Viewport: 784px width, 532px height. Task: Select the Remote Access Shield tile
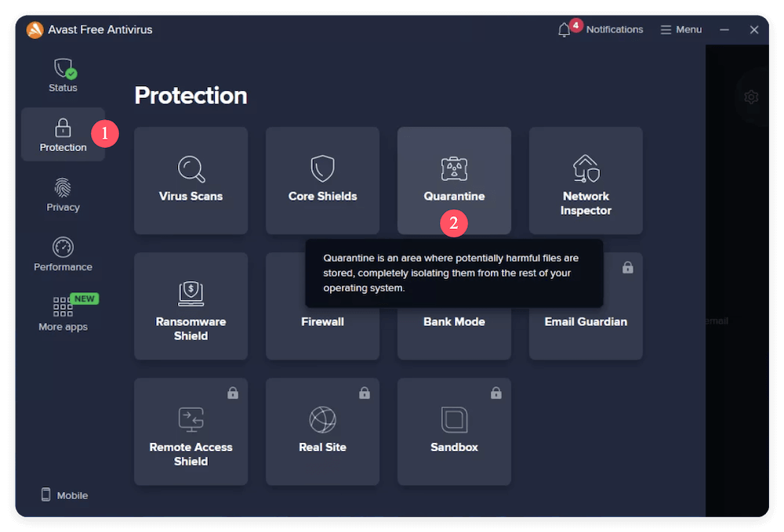pyautogui.click(x=191, y=431)
